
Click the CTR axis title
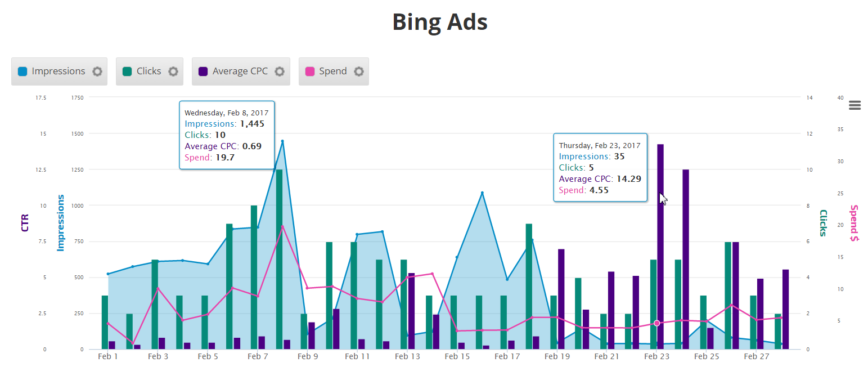point(25,222)
